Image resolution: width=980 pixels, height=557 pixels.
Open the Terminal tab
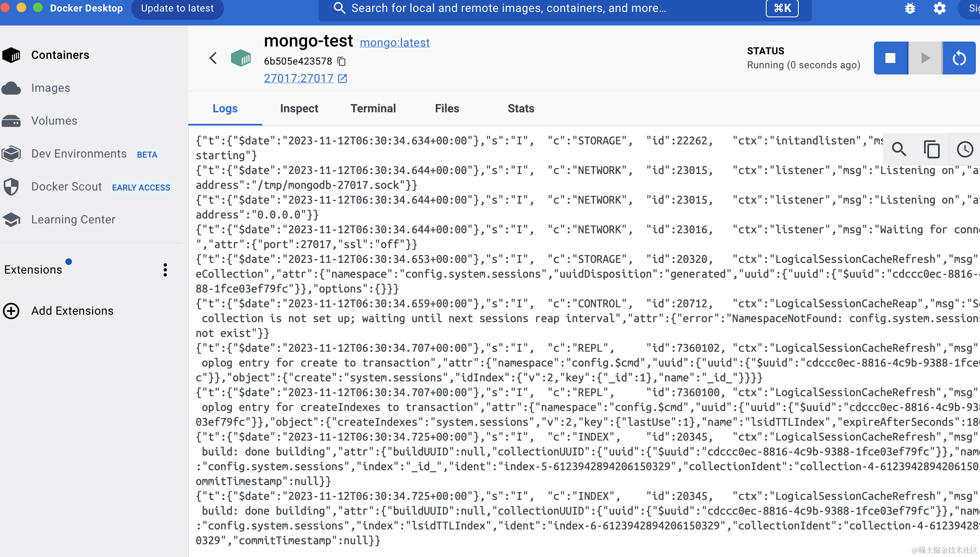373,109
